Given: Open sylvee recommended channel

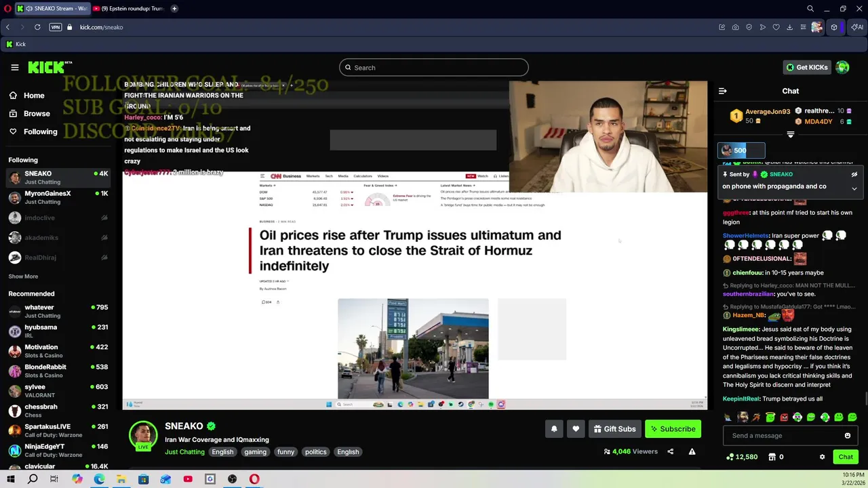Looking at the screenshot, I should tap(58, 390).
